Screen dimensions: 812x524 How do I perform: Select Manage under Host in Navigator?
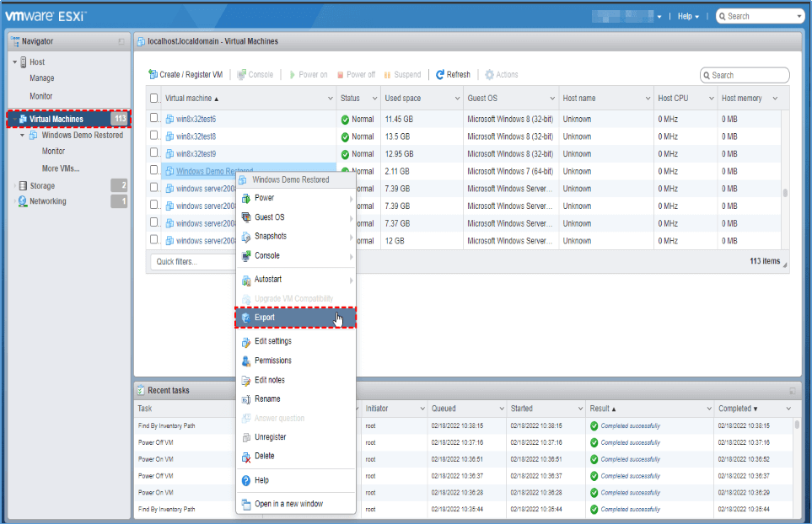pos(42,78)
